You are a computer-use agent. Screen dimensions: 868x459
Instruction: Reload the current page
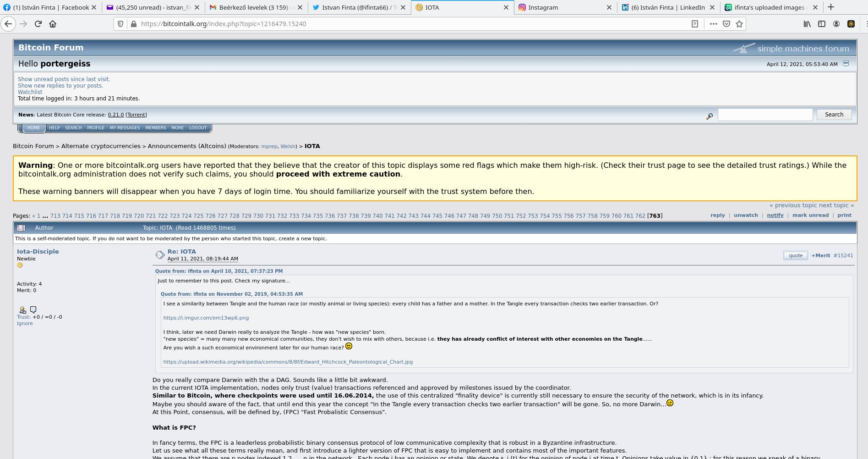click(38, 24)
